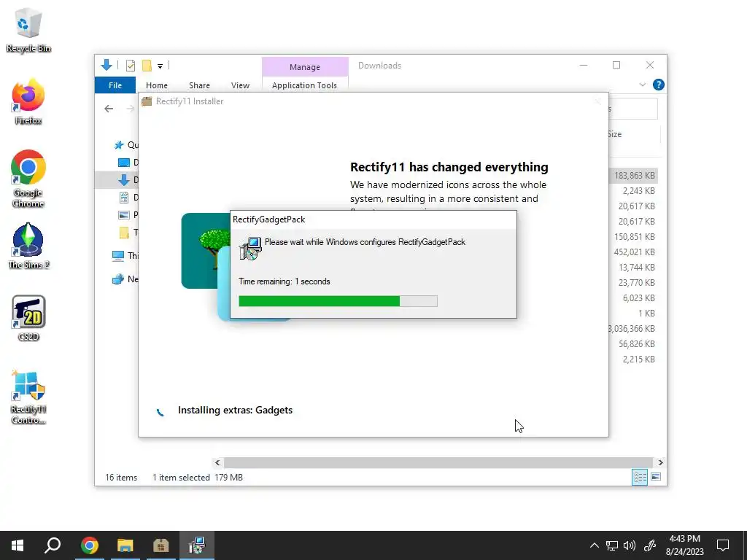The height and width of the screenshot is (560, 747).
Task: Select Quick access in navigation pane
Action: click(126, 145)
